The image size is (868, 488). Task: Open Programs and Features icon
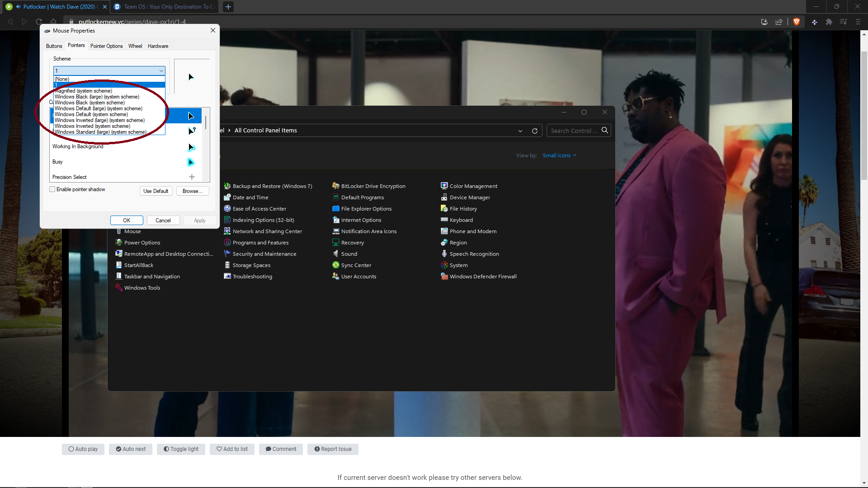tap(227, 242)
